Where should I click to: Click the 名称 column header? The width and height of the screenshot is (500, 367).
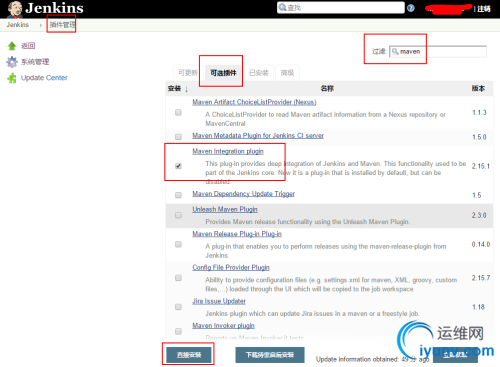click(x=327, y=89)
